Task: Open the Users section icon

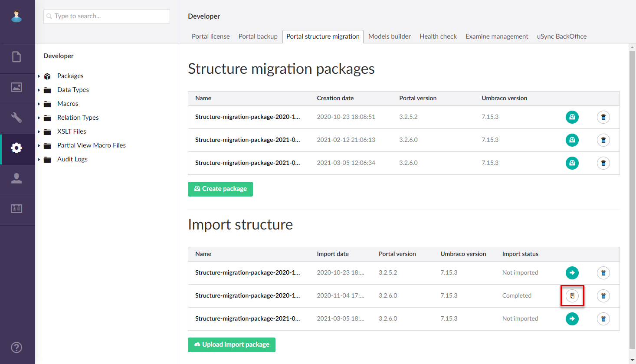Action: 16,178
